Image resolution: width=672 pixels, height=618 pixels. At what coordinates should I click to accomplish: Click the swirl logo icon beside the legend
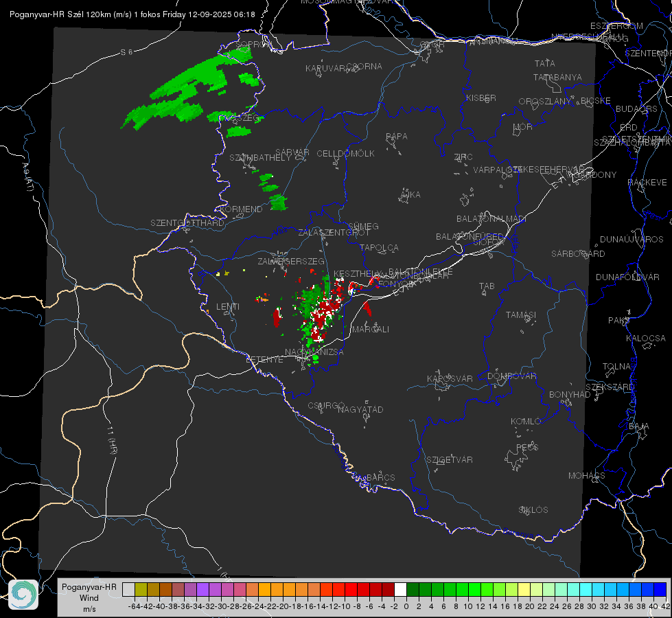pos(23,595)
